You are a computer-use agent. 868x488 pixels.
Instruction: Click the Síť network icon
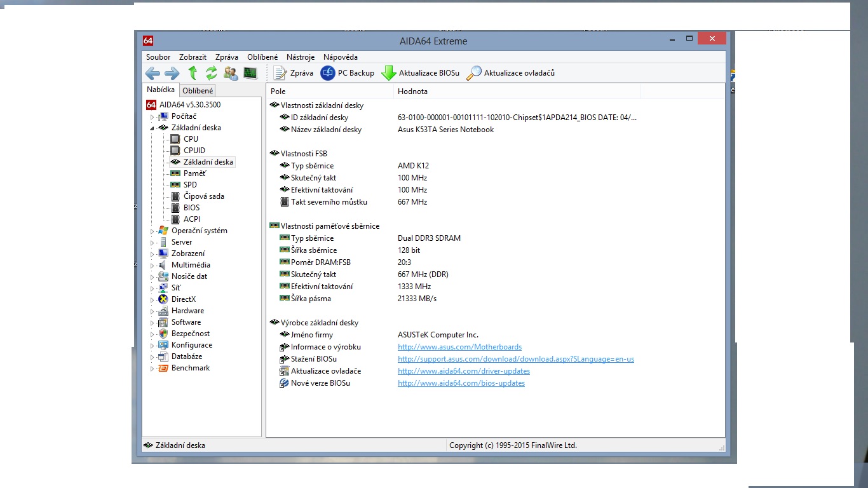click(163, 288)
